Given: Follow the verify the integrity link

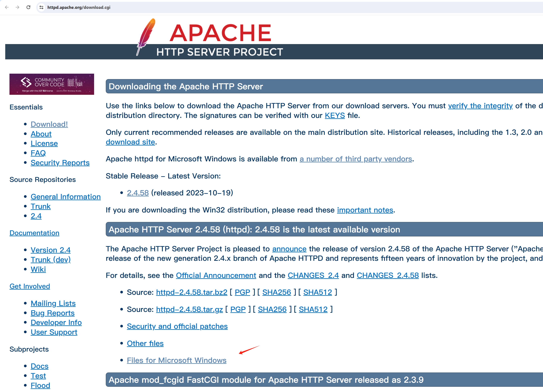Looking at the screenshot, I should coord(480,106).
